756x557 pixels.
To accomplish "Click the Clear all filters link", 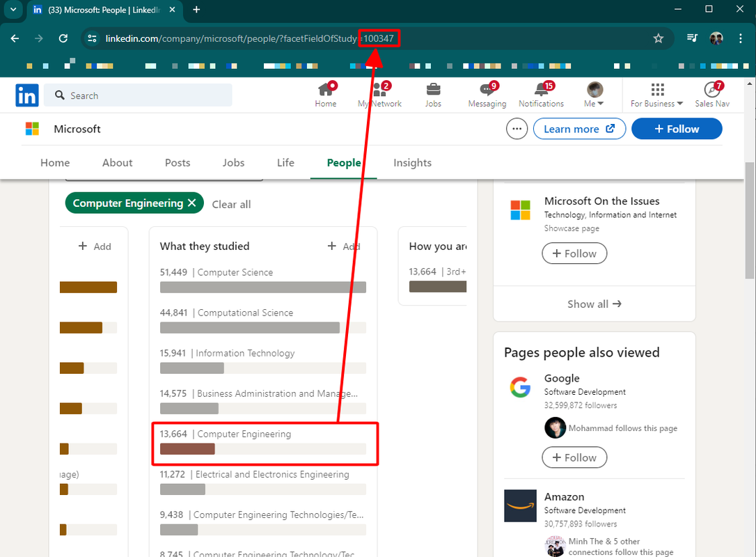I will click(231, 204).
